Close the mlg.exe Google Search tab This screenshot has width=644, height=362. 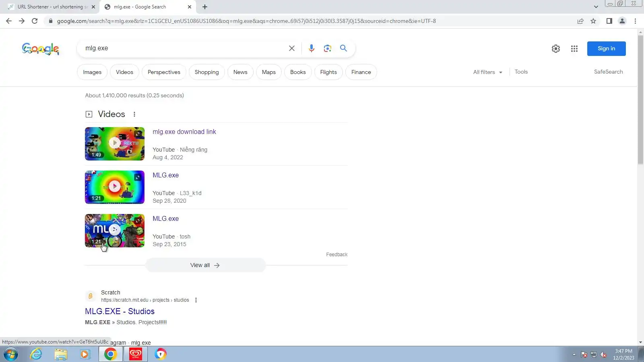click(x=190, y=7)
